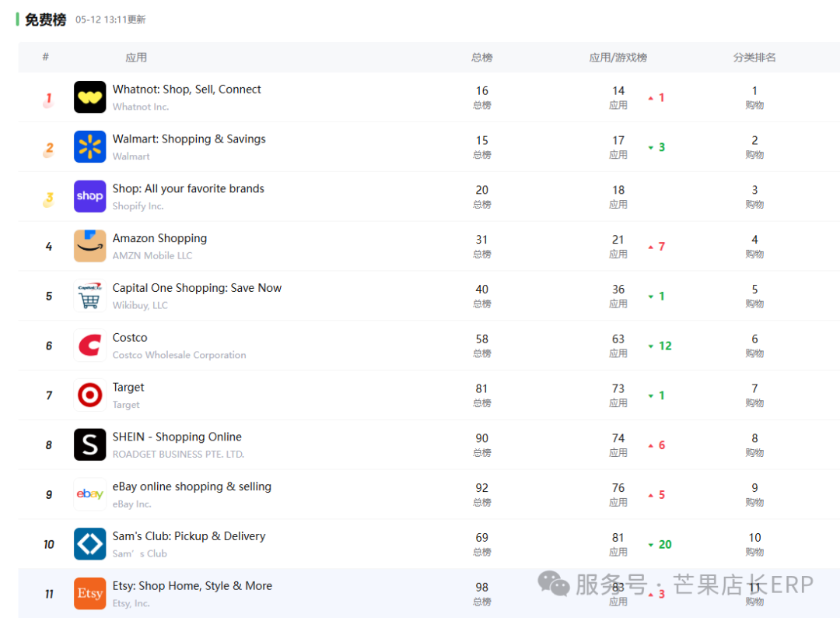Click Sam's Club category rank 10
Screen dimensions: 840x618
pyautogui.click(x=754, y=538)
